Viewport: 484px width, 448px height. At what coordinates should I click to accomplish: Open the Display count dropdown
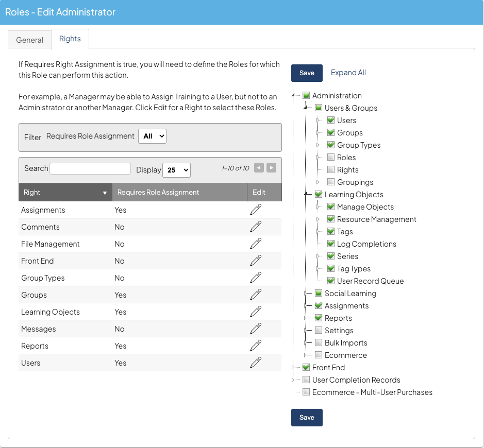pos(176,170)
